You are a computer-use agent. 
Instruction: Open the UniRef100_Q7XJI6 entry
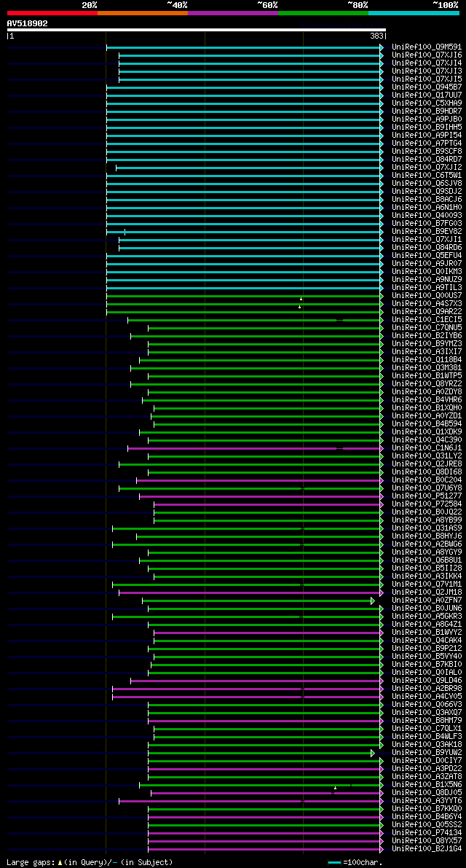(426, 55)
